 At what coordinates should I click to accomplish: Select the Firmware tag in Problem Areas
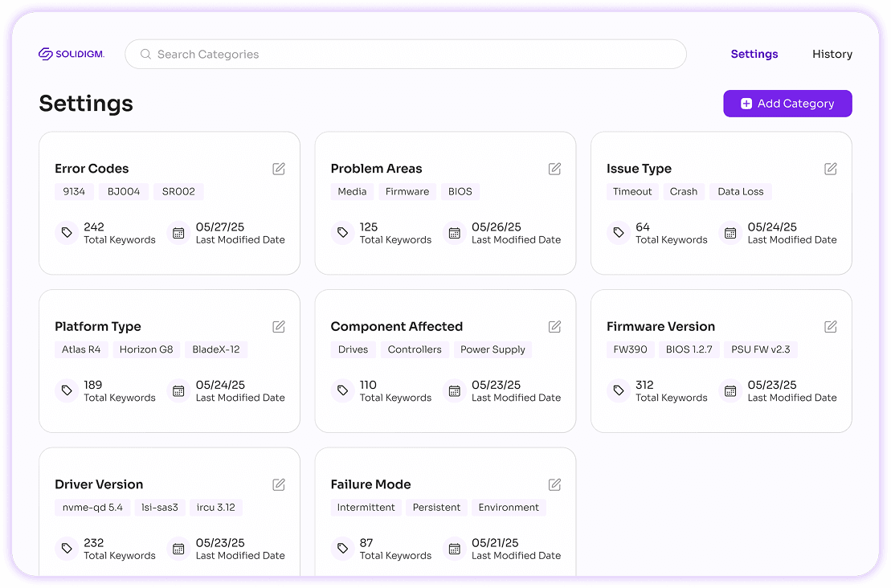pyautogui.click(x=407, y=191)
